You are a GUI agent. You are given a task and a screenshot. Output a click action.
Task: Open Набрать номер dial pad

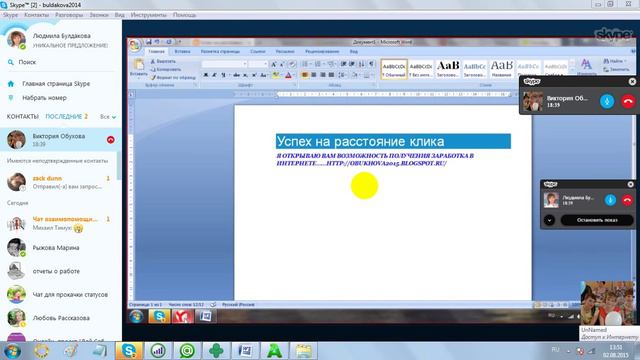44,98
